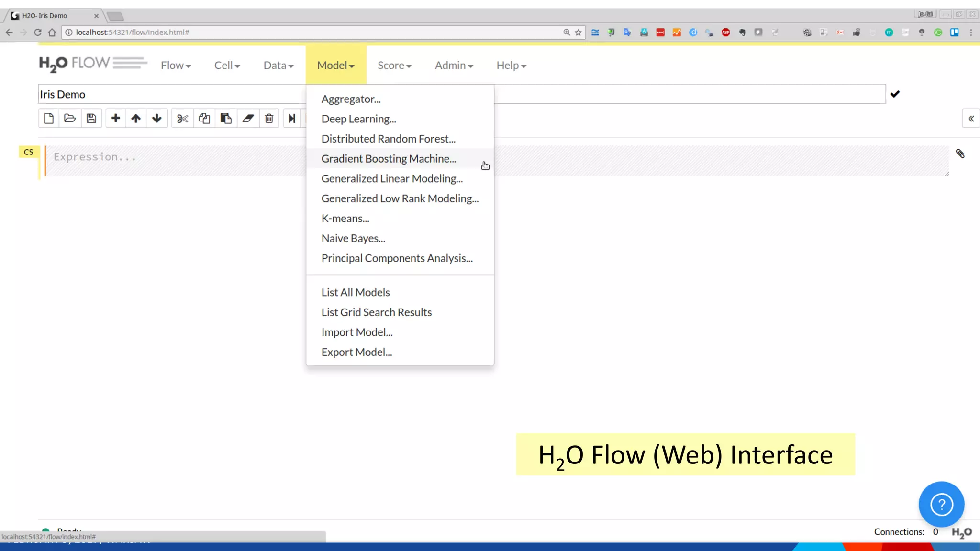980x551 pixels.
Task: Open the Score dropdown menu
Action: (x=394, y=66)
